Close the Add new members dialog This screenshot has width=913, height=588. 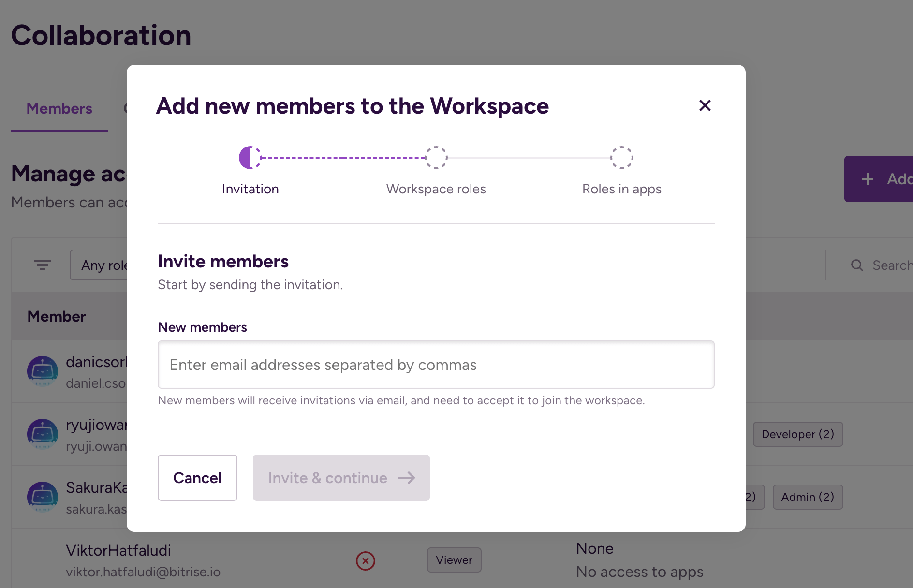pyautogui.click(x=705, y=105)
